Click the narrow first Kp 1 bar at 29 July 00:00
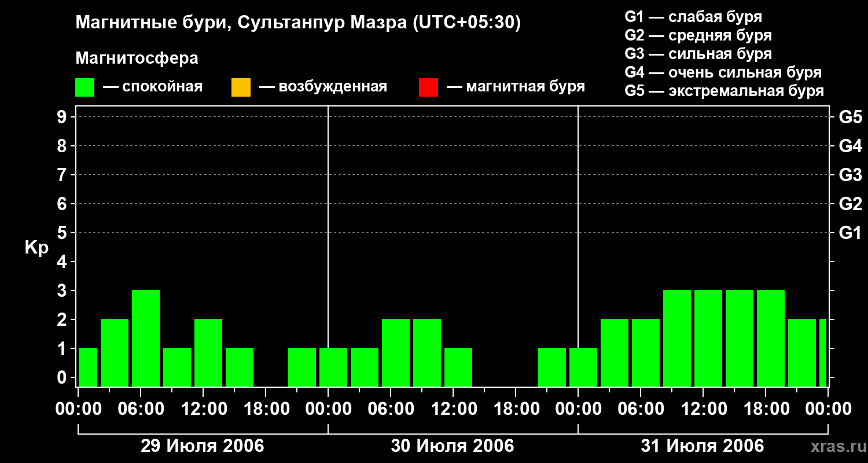 pyautogui.click(x=88, y=367)
